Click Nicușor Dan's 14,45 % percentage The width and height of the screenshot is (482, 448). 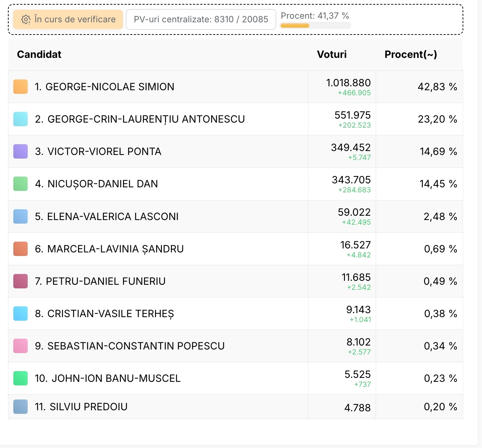click(438, 184)
